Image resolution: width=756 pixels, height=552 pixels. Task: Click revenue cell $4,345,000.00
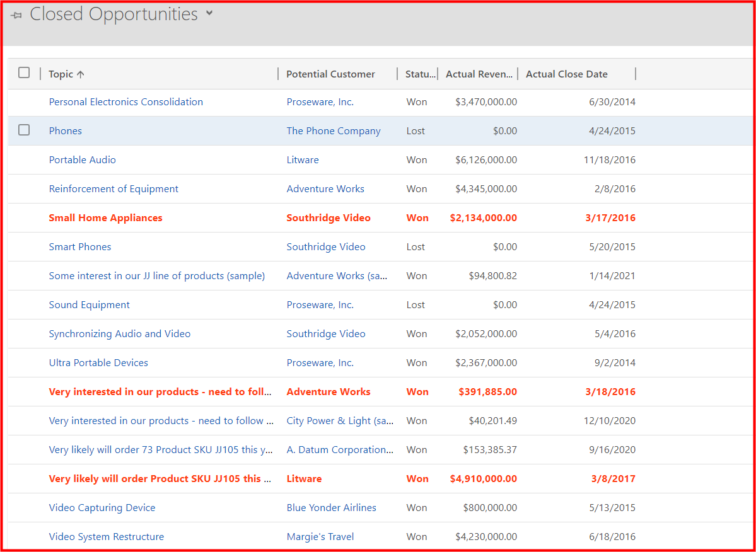[486, 189]
